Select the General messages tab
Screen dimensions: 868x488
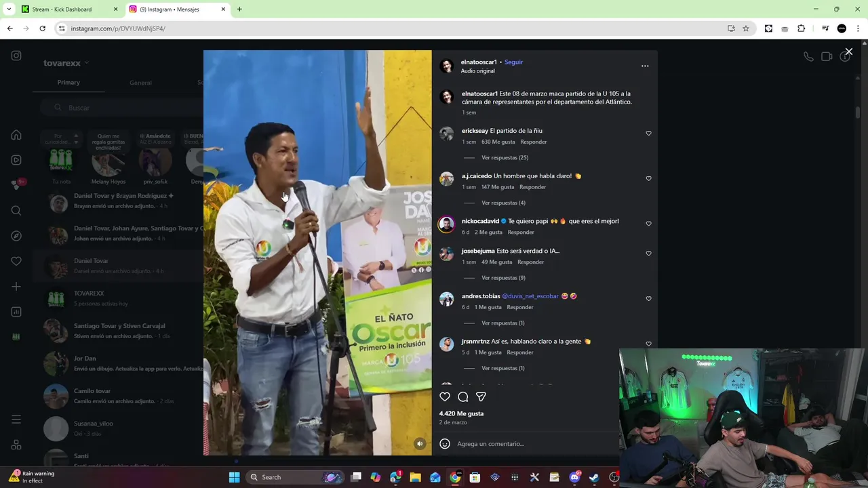(140, 83)
